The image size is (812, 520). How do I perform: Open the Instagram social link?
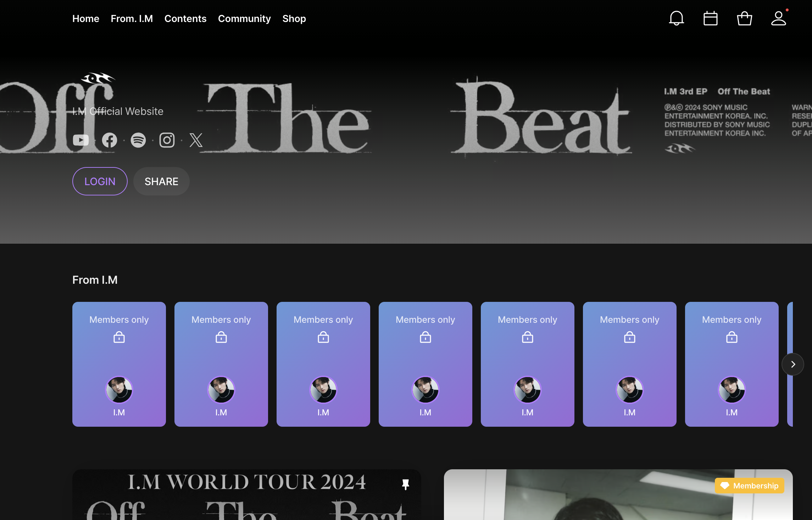(x=167, y=140)
